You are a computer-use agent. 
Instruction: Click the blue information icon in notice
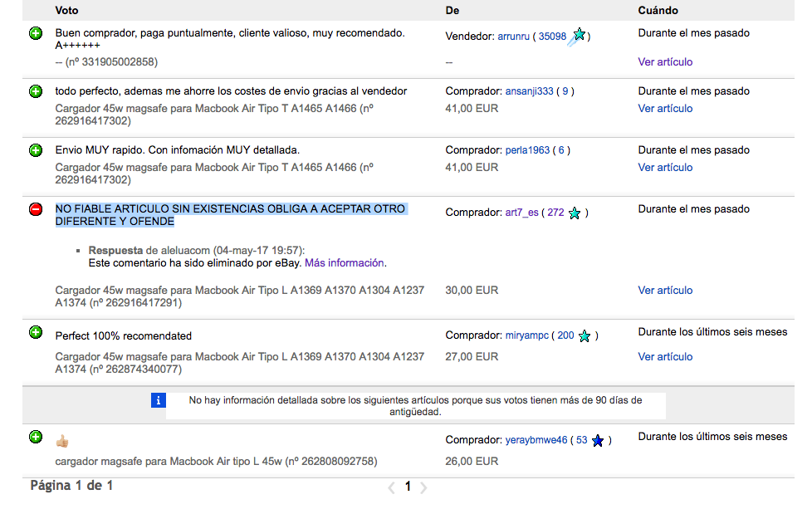click(159, 400)
